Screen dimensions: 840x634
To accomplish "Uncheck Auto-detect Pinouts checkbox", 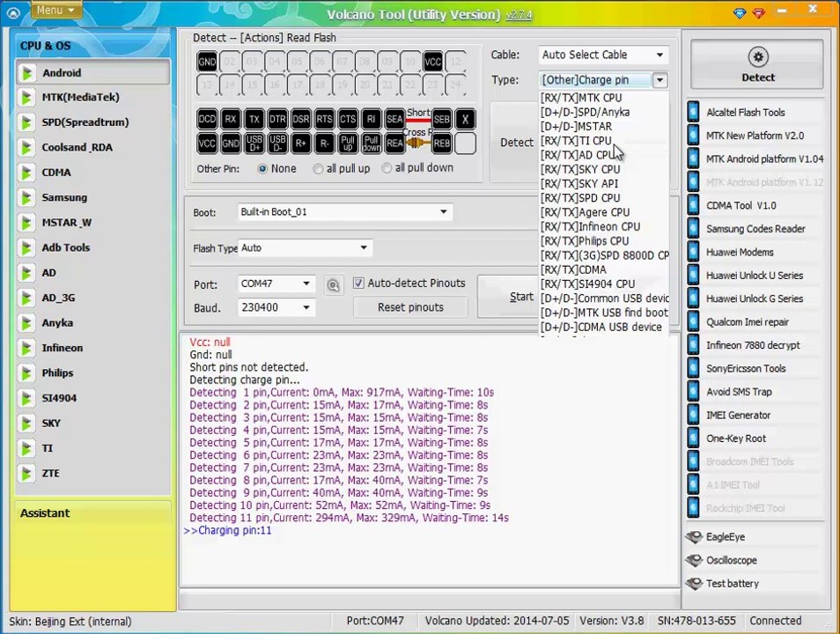I will click(358, 283).
